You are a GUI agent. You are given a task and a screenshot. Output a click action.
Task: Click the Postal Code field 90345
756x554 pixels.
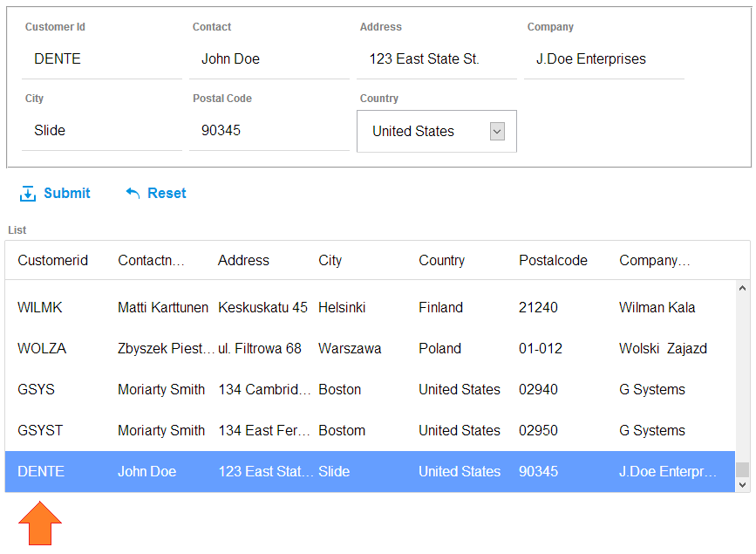[269, 130]
